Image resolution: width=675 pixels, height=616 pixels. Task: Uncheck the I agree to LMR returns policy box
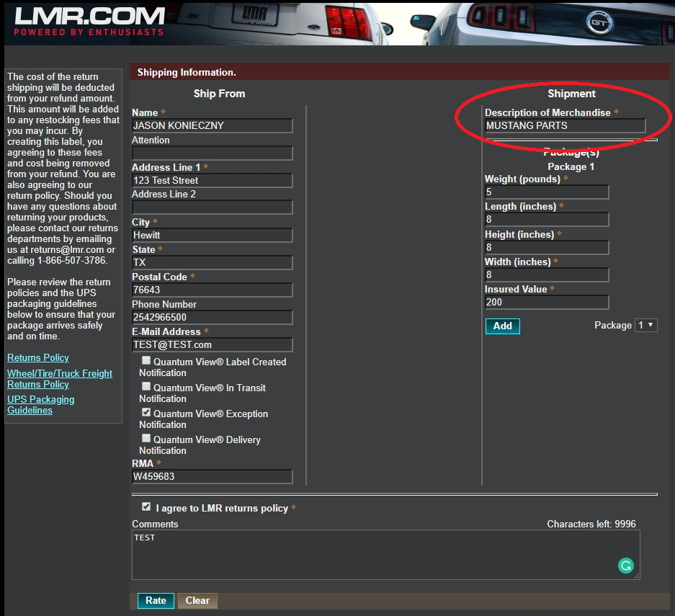(146, 506)
